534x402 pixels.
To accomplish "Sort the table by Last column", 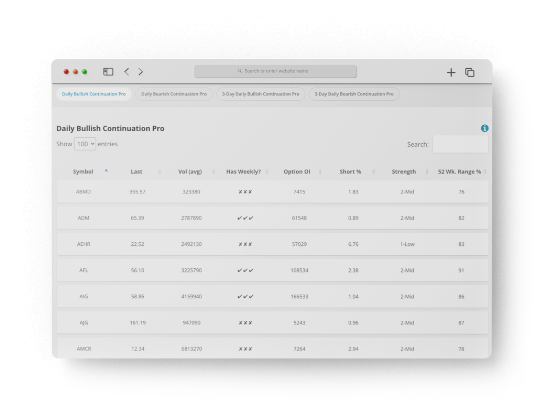I will point(136,172).
